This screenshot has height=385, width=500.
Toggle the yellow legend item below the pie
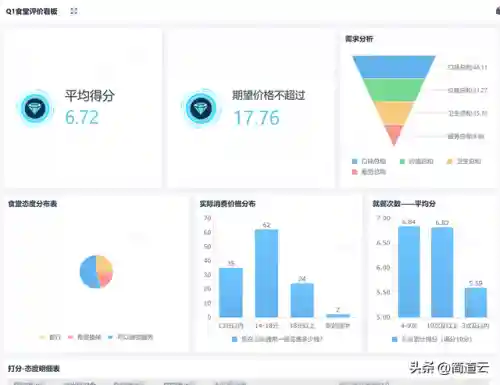click(x=50, y=337)
